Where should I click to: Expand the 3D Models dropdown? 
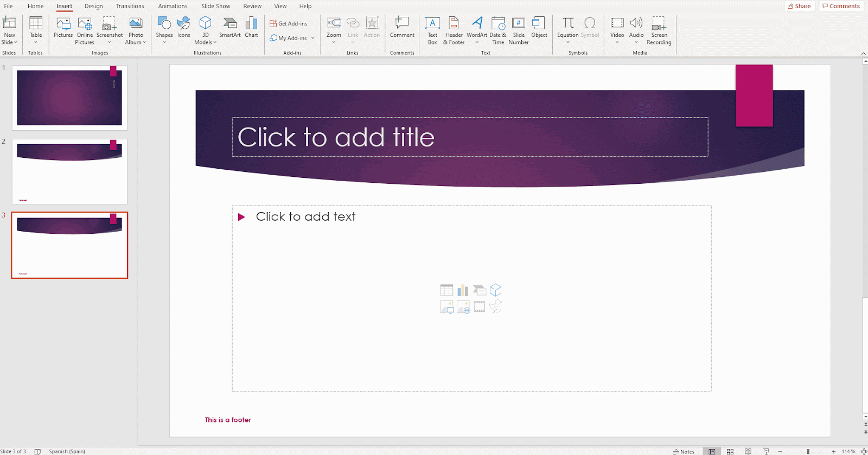click(215, 42)
